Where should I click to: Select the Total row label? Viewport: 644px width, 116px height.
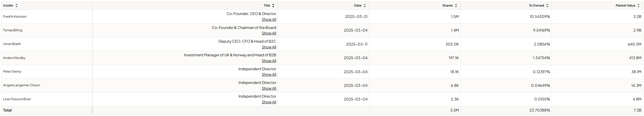(7, 110)
